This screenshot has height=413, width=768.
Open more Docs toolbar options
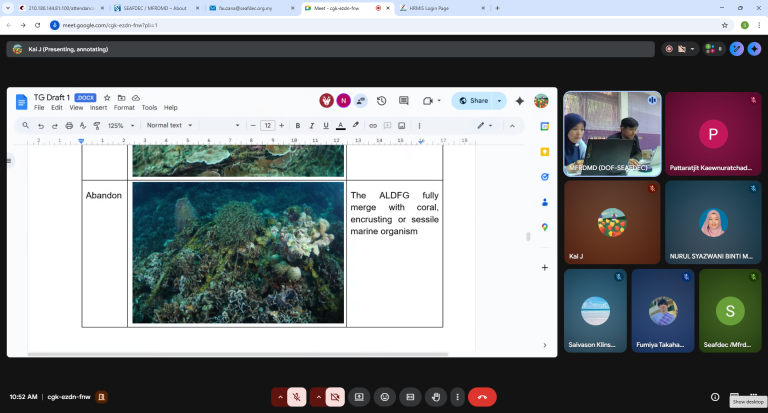[419, 126]
